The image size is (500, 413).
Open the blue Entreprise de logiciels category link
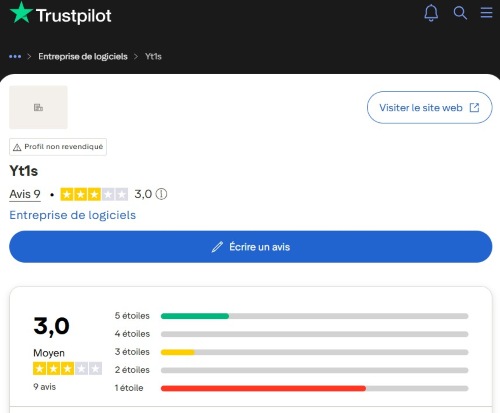point(73,215)
